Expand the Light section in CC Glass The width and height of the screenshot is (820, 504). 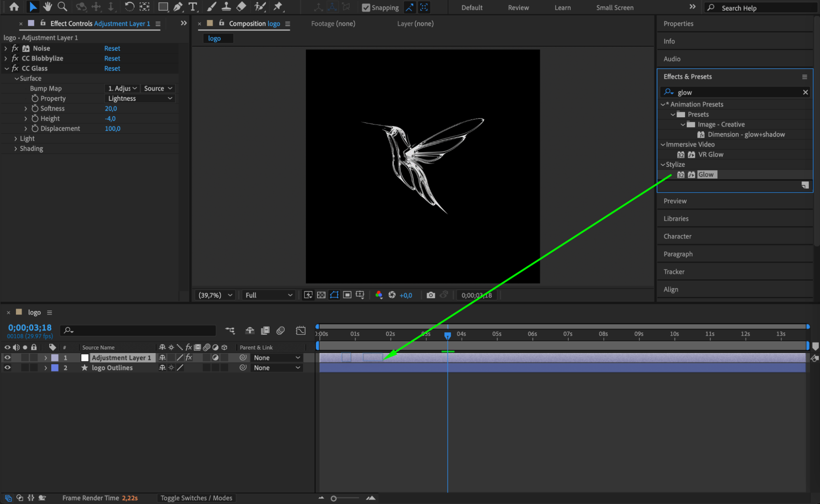(x=16, y=139)
